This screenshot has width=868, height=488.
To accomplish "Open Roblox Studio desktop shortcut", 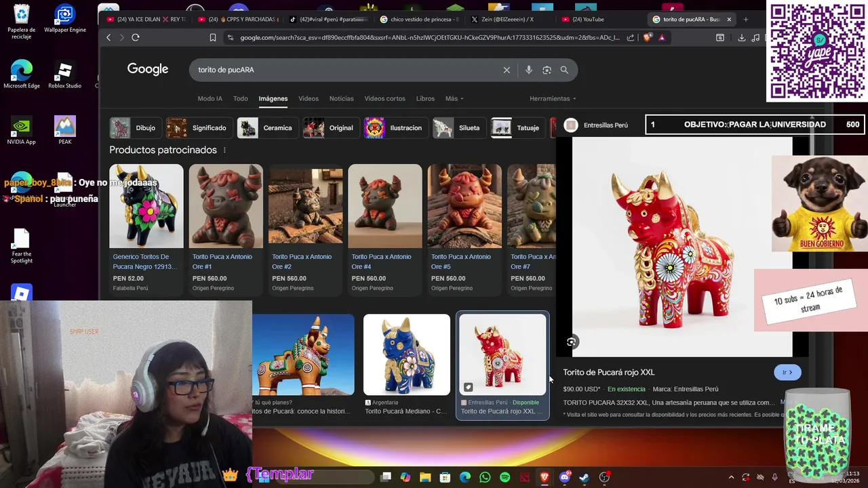I will (64, 75).
